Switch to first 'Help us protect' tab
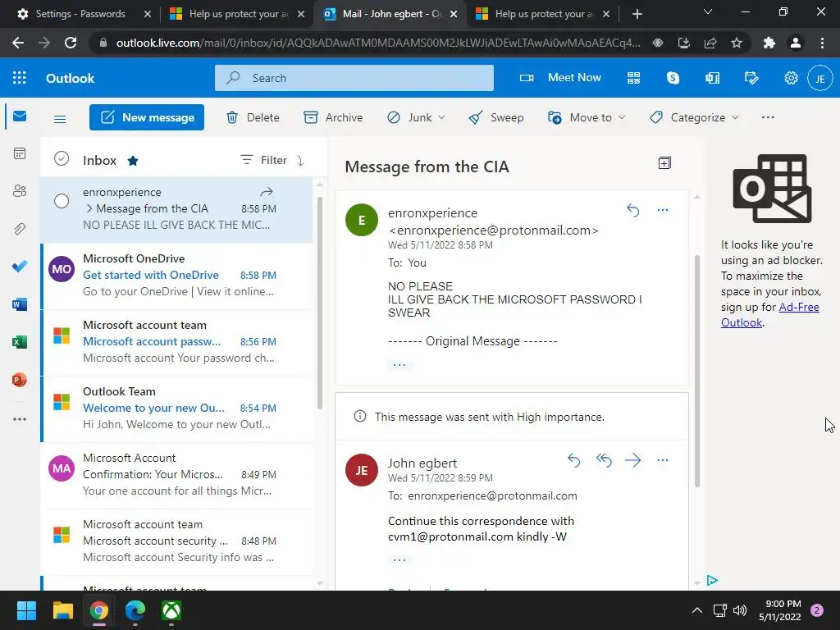This screenshot has width=840, height=630. coord(237,14)
